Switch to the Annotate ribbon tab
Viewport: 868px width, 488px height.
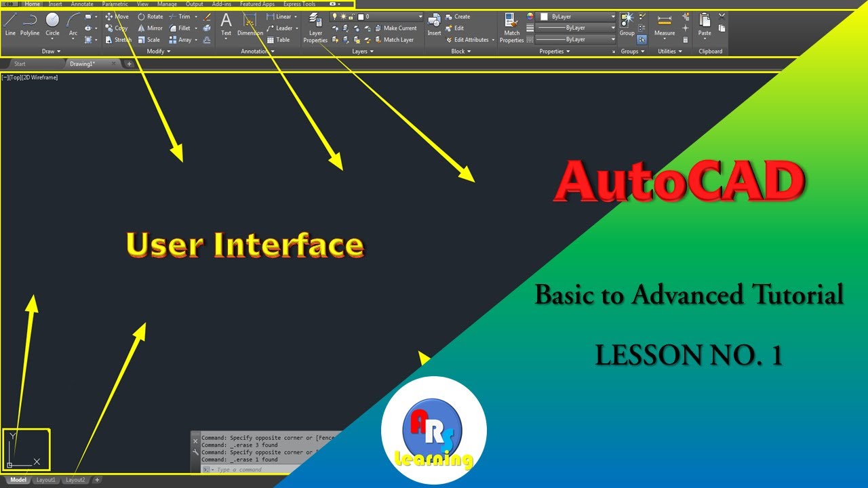pyautogui.click(x=82, y=4)
